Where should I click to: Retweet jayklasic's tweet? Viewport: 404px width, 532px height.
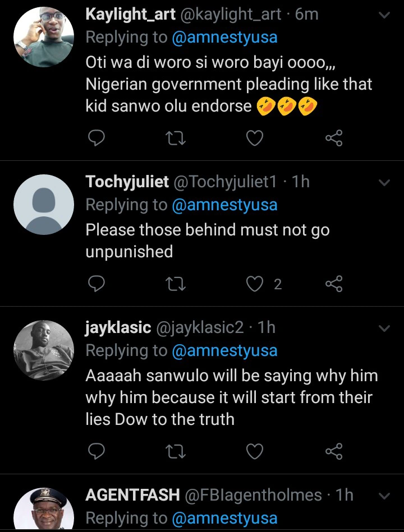[176, 450]
